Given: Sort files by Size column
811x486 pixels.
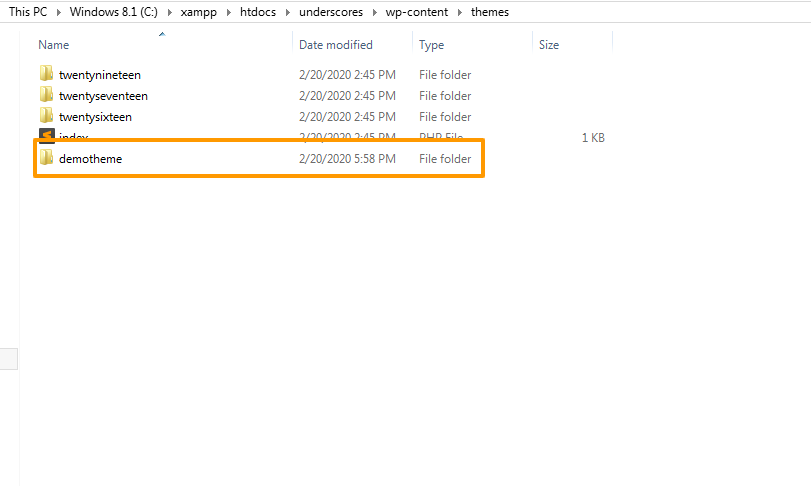Looking at the screenshot, I should pyautogui.click(x=549, y=45).
